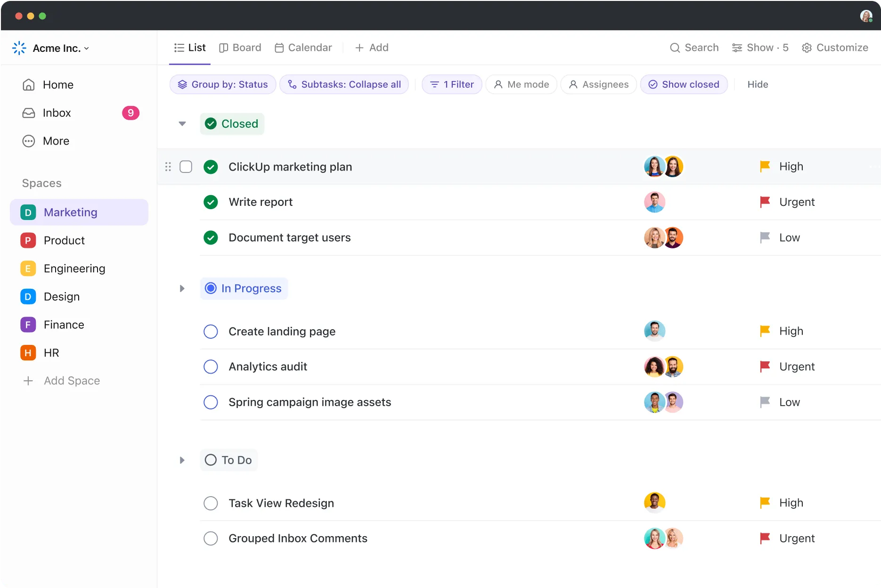
Task: Open the Inbox tray icon
Action: tap(29, 113)
